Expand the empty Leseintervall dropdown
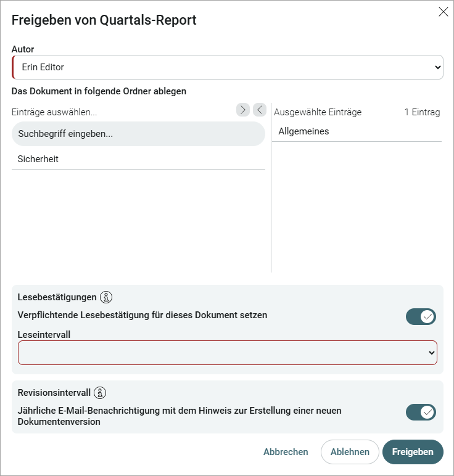Image resolution: width=454 pixels, height=476 pixels. click(x=228, y=353)
